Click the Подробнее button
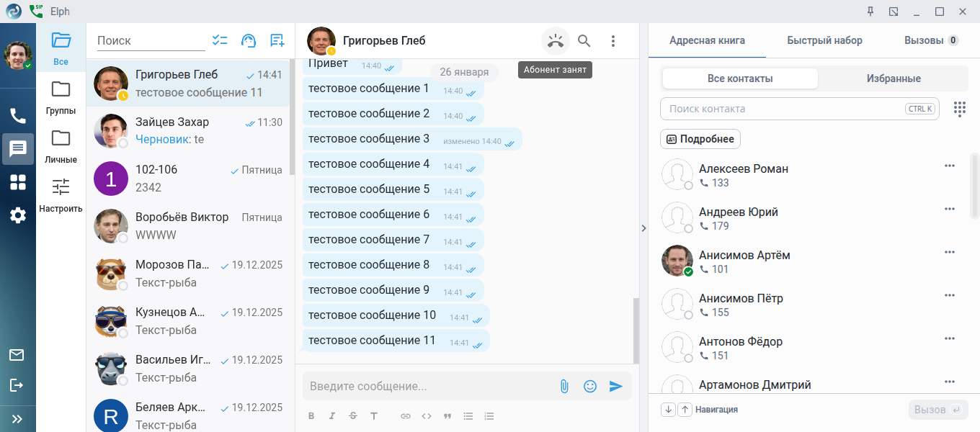 pyautogui.click(x=700, y=139)
